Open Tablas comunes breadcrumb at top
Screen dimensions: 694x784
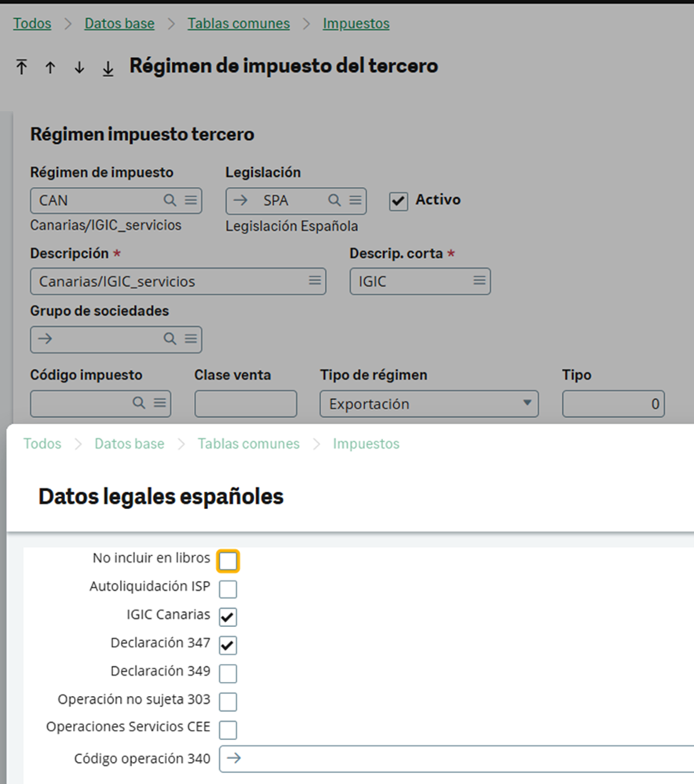[x=239, y=24]
